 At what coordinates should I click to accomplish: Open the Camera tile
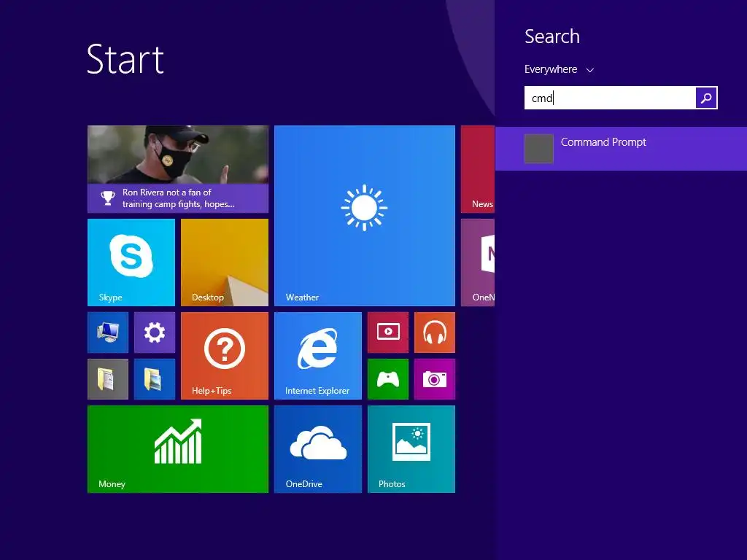[435, 379]
